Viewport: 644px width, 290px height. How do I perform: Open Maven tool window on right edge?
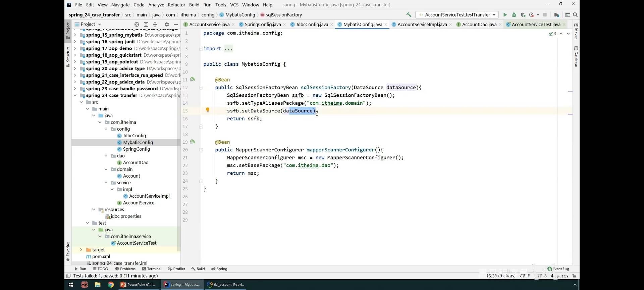tap(576, 31)
